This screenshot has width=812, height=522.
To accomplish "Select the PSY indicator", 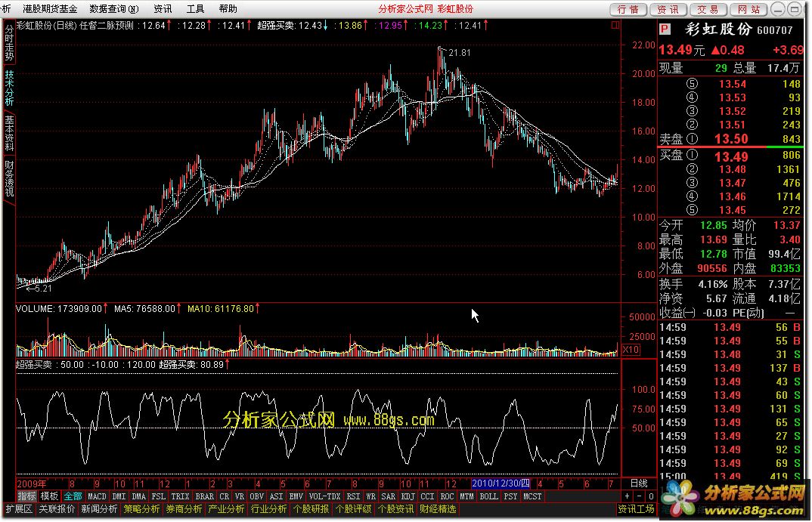I will click(x=510, y=496).
